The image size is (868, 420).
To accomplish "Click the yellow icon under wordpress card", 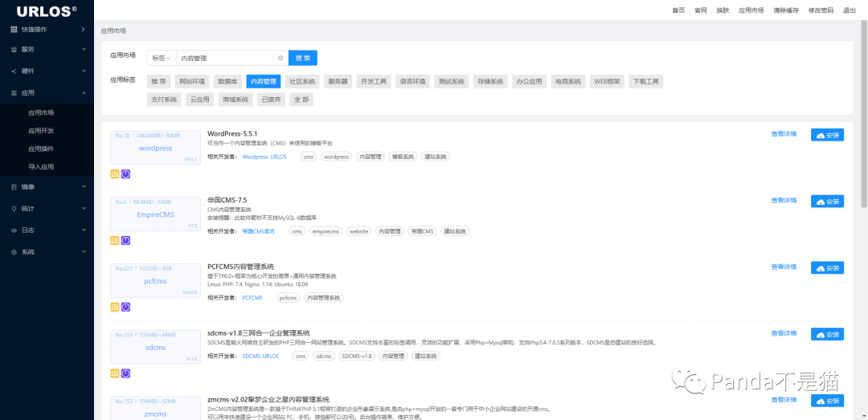I will (115, 173).
